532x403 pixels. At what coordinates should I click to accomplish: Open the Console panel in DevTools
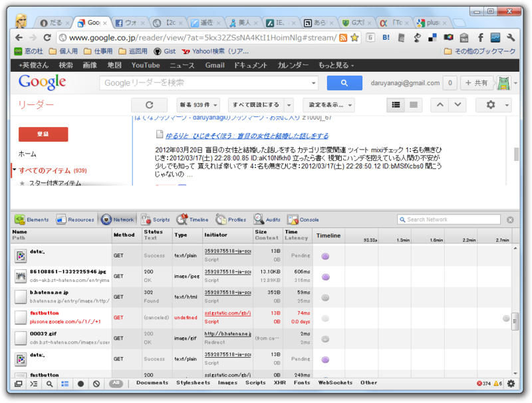[x=303, y=219]
